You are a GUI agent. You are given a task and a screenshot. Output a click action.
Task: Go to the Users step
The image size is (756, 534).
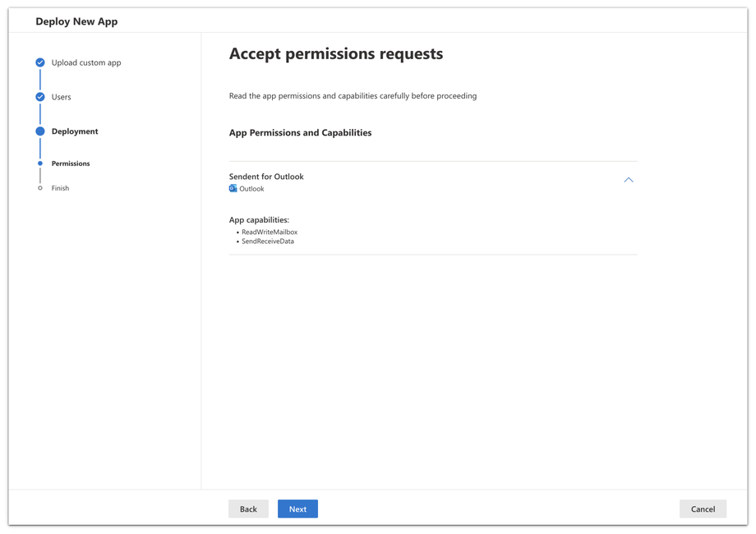tap(62, 97)
